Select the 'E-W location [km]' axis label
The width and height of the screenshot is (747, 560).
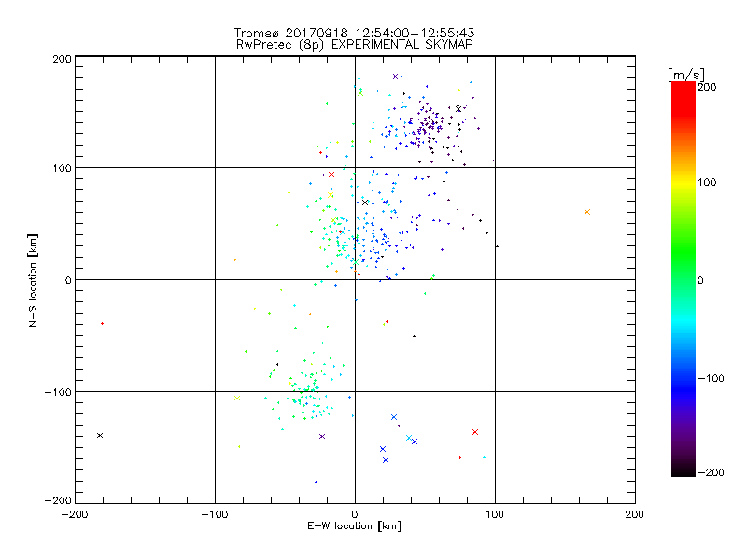coord(354,526)
